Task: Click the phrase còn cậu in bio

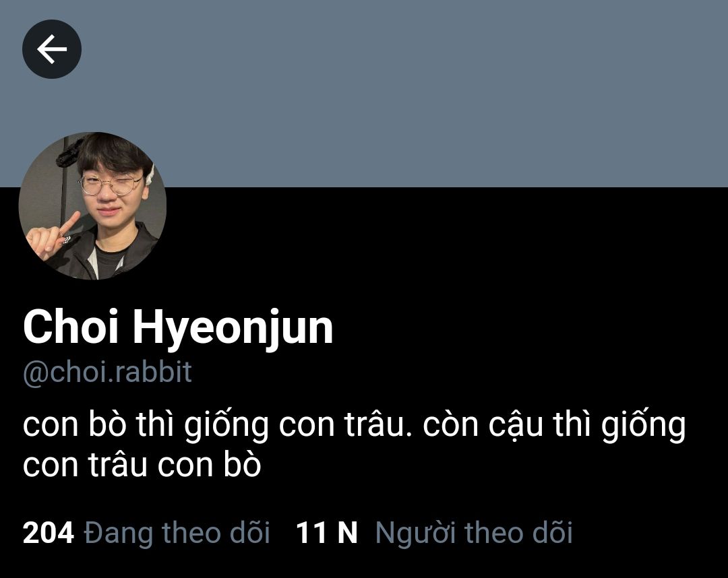Action: pyautogui.click(x=483, y=425)
